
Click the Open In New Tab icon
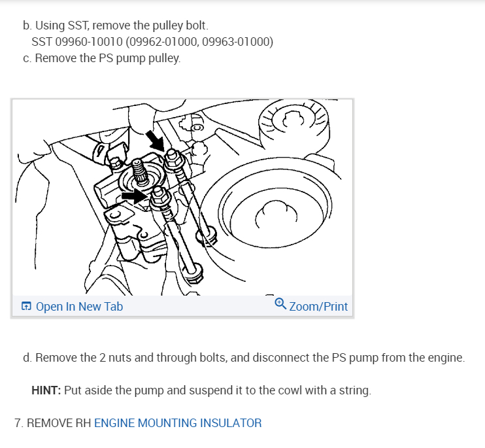[x=26, y=306]
